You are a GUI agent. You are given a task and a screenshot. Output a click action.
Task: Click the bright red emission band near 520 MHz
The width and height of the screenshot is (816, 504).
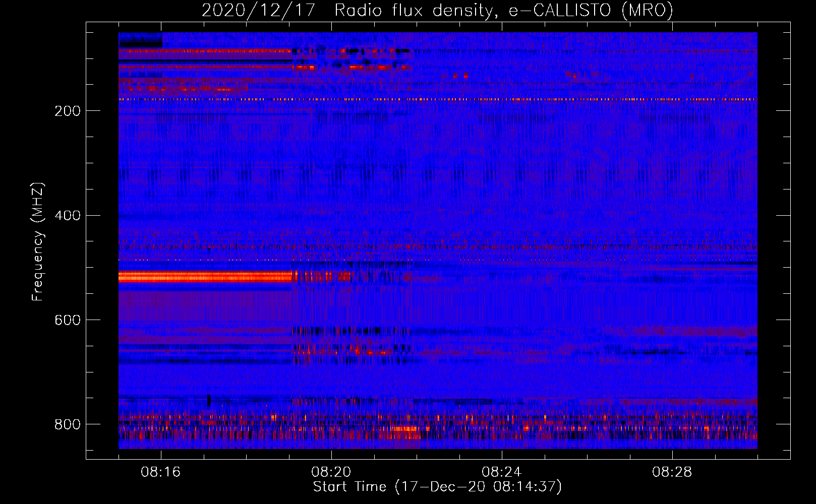tap(205, 276)
